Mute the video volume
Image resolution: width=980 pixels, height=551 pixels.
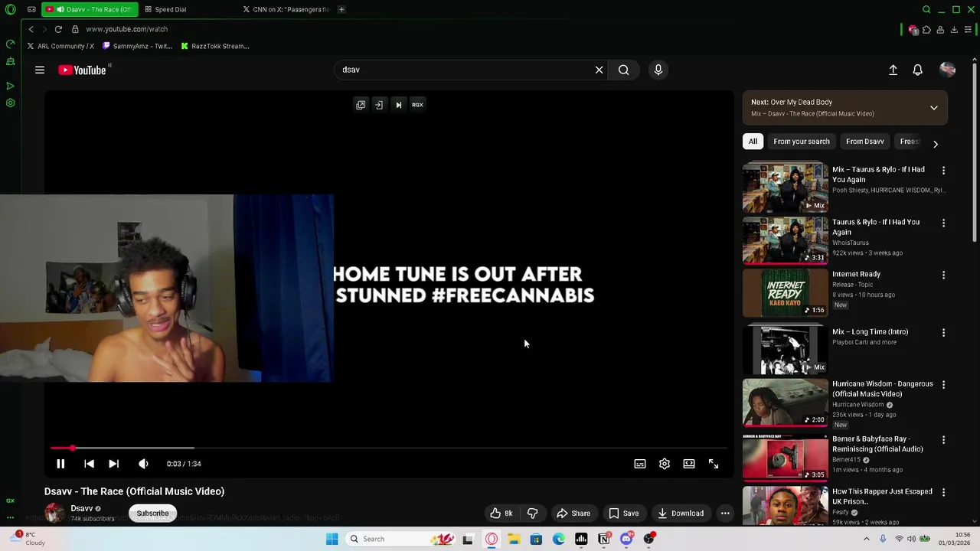pyautogui.click(x=143, y=464)
